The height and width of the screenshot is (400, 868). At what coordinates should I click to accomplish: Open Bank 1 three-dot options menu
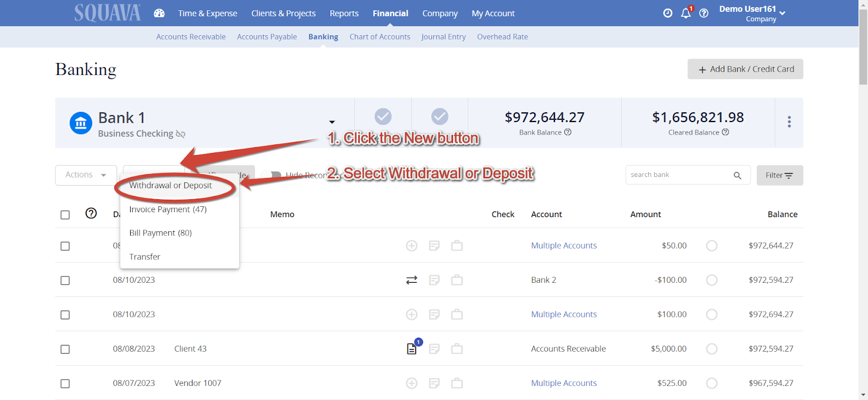point(789,122)
